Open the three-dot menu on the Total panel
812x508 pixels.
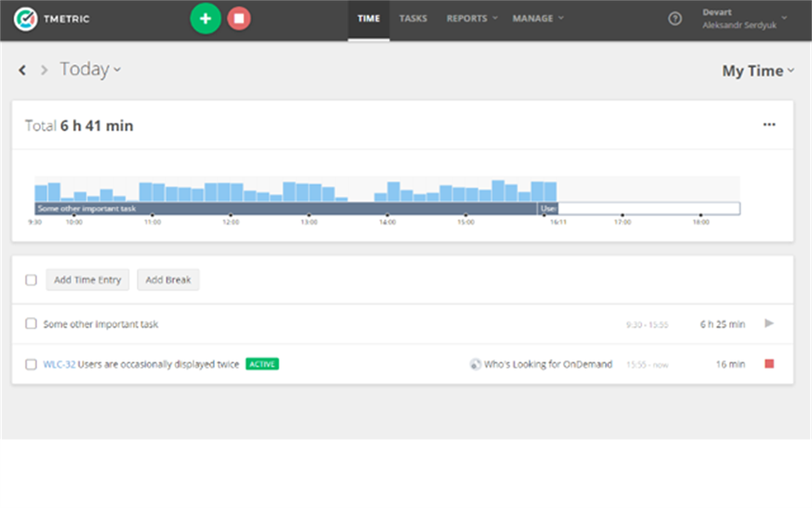[x=769, y=125]
